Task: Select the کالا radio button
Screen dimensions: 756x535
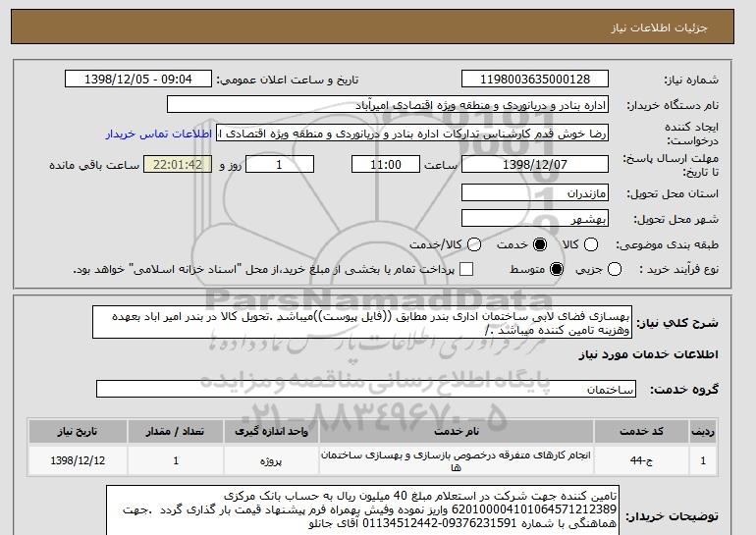Action: click(591, 244)
